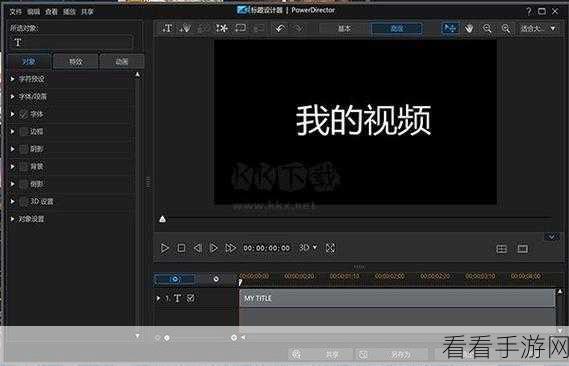The width and height of the screenshot is (569, 366).
Task: Enable the 倒影 checkbox
Action: tap(24, 184)
